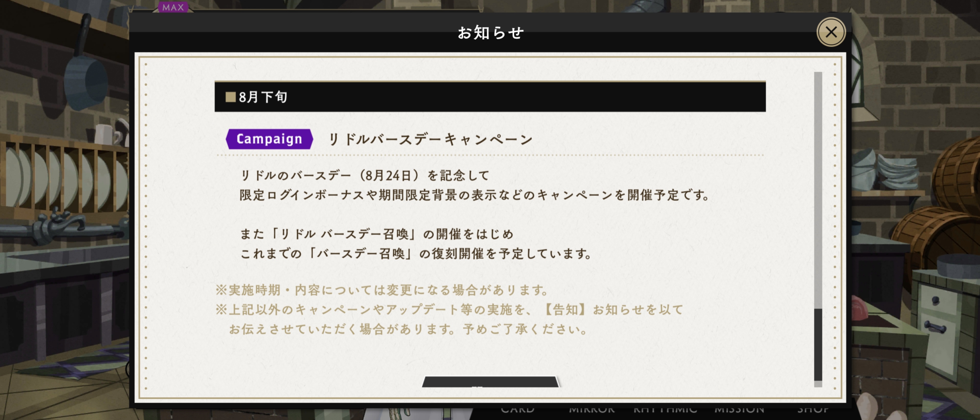
Task: Open the MISSION menu in bottom bar
Action: pyautogui.click(x=739, y=410)
